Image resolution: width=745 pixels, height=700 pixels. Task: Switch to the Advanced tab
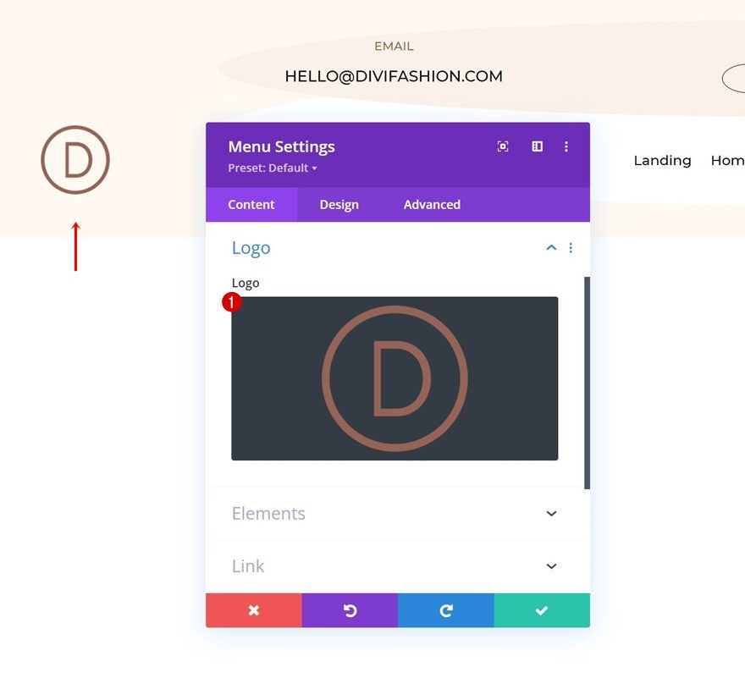point(431,204)
